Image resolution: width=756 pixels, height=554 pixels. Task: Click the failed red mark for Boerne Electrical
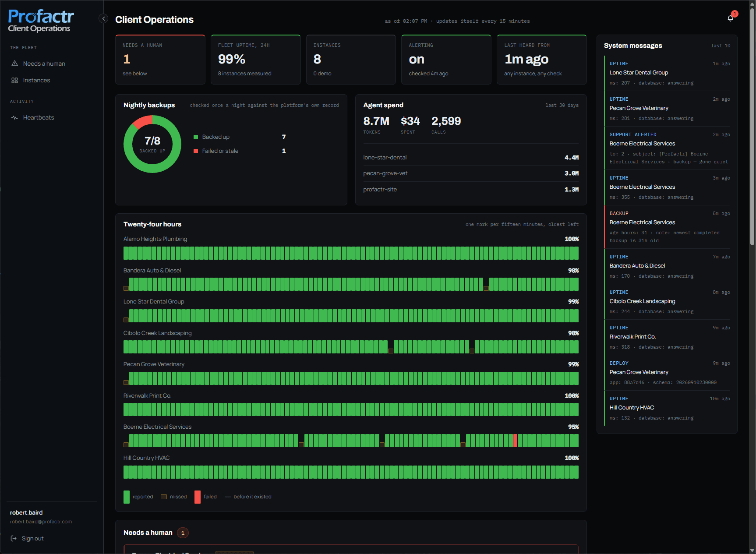[515, 441]
